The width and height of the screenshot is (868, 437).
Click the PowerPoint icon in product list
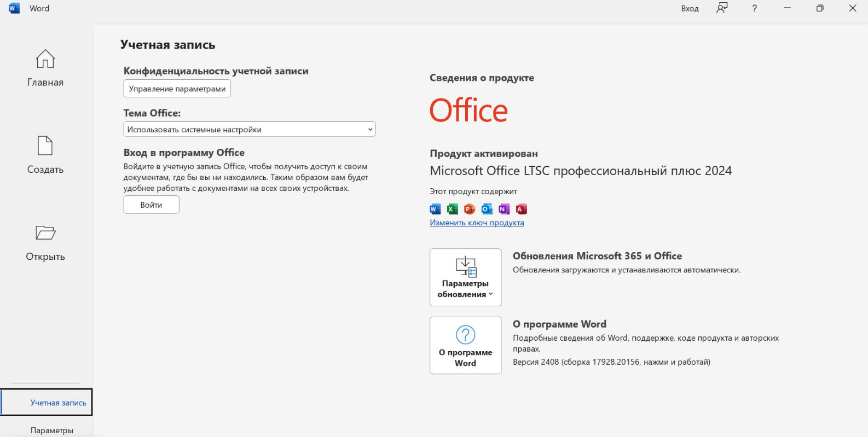point(470,209)
